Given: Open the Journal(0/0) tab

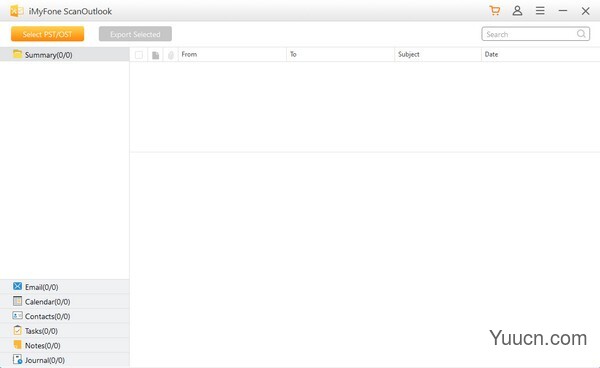Looking at the screenshot, I should pos(65,360).
